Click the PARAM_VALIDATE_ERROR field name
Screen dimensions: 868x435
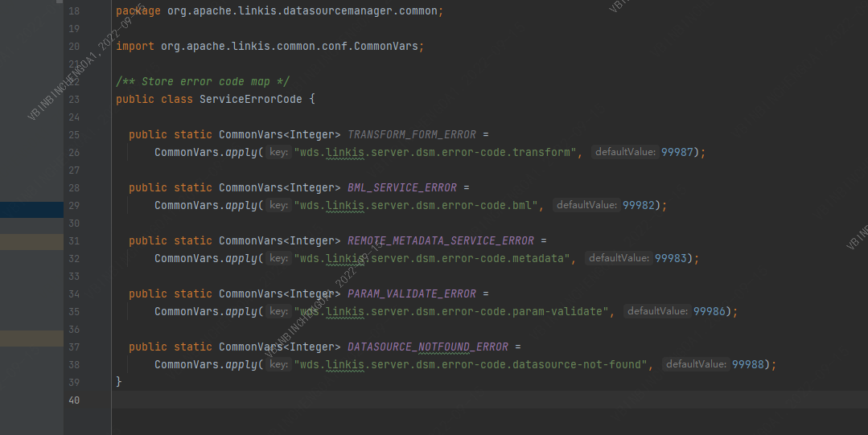[x=412, y=294]
